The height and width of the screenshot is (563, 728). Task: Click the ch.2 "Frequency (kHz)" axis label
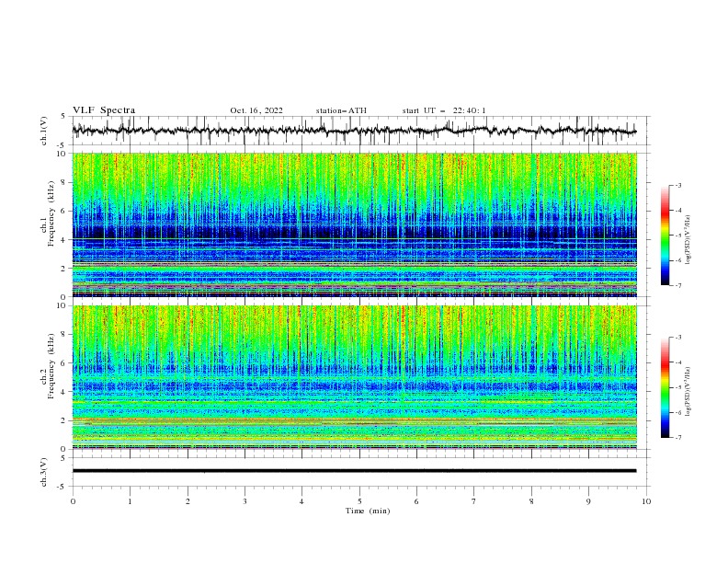(51, 365)
